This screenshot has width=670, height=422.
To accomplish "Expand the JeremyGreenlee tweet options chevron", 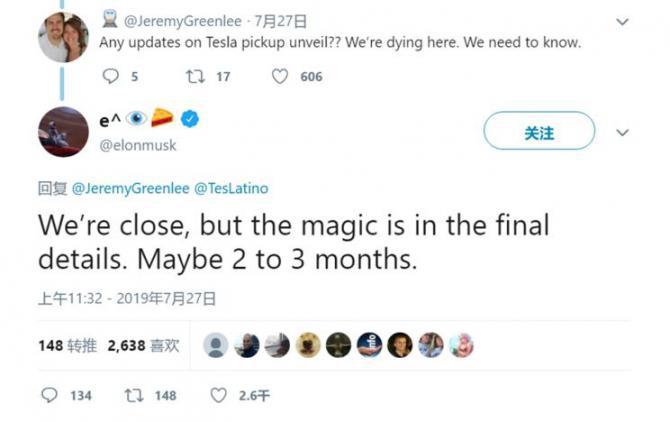I will (x=622, y=22).
